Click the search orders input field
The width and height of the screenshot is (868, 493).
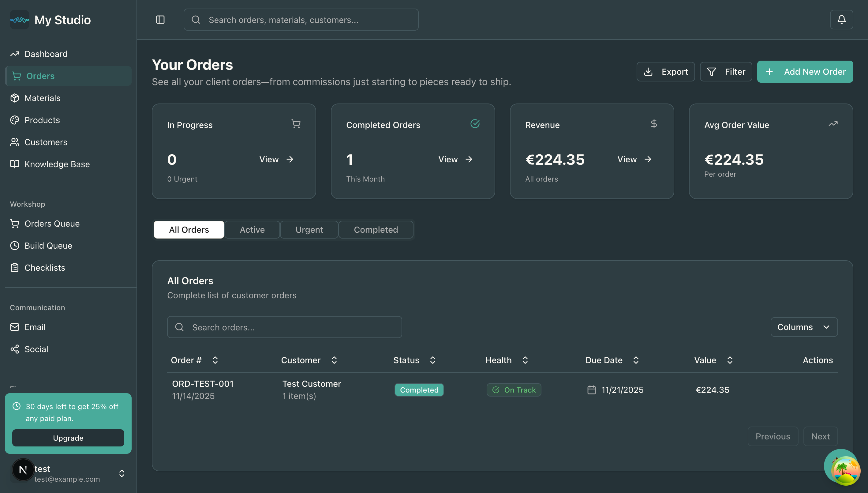pos(284,327)
